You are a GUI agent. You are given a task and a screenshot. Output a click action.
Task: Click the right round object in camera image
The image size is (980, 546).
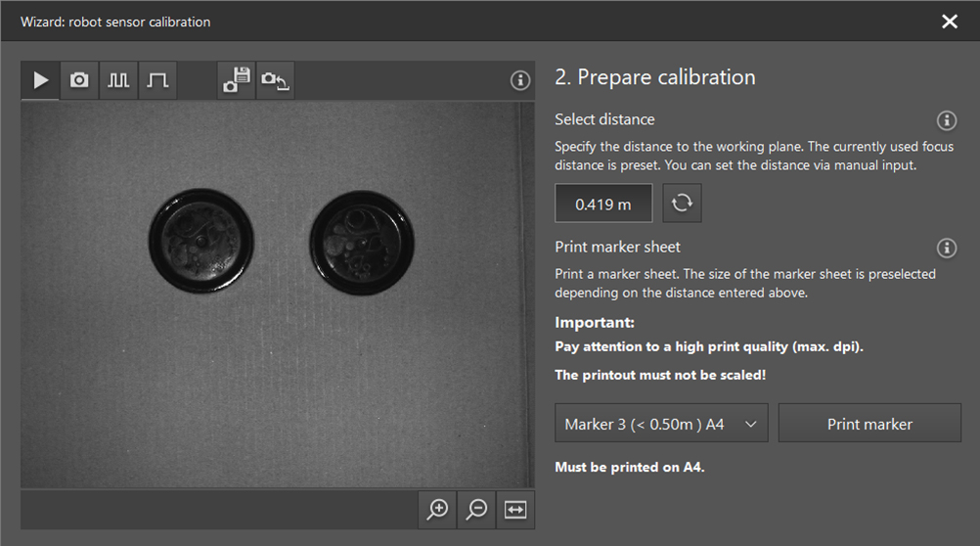point(361,242)
